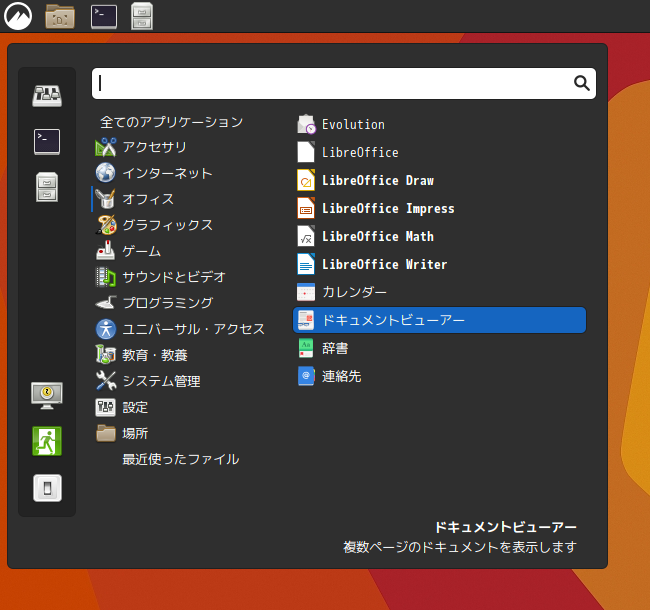Click the magnifier search icon
This screenshot has height=610, width=650.
(581, 83)
